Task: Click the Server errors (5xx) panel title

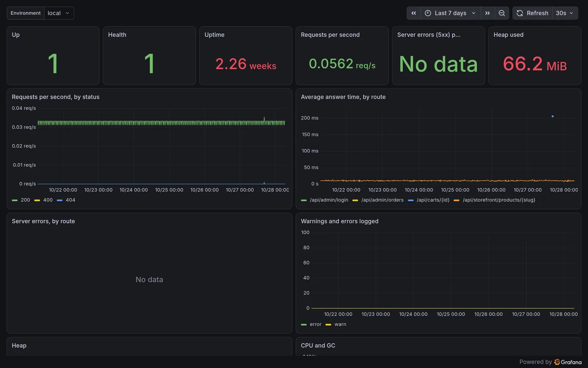Action: (x=429, y=35)
